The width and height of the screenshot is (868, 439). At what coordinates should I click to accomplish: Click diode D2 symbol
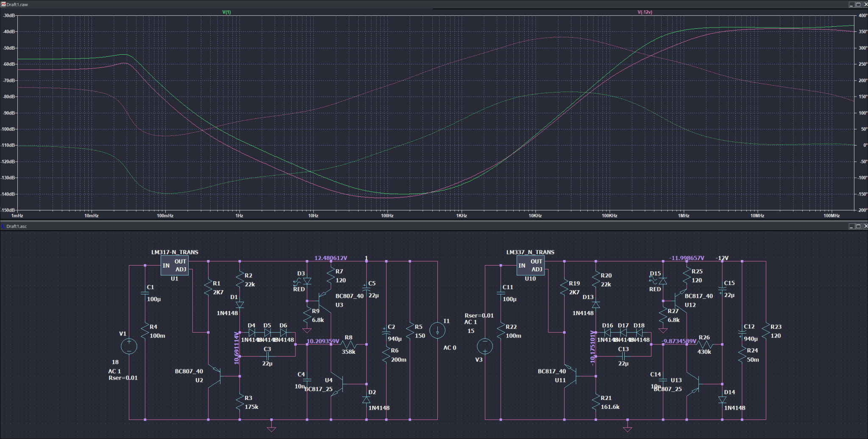pos(366,400)
